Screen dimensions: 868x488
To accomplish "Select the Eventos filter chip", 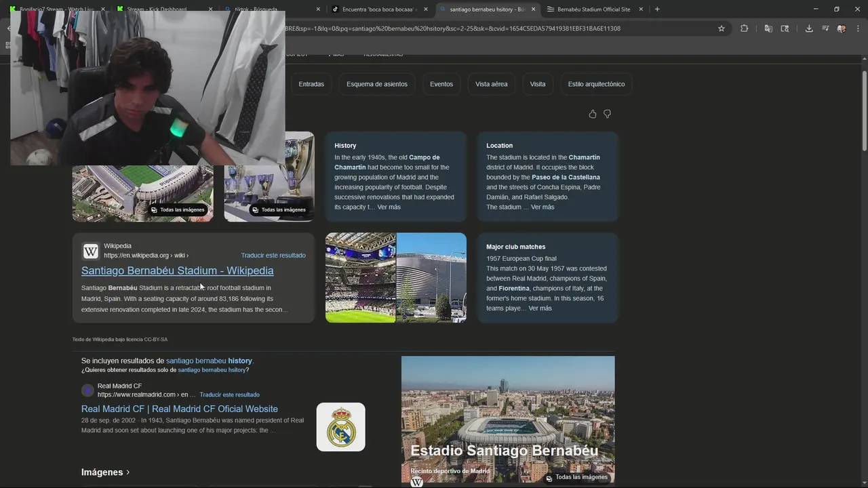I will [x=441, y=84].
